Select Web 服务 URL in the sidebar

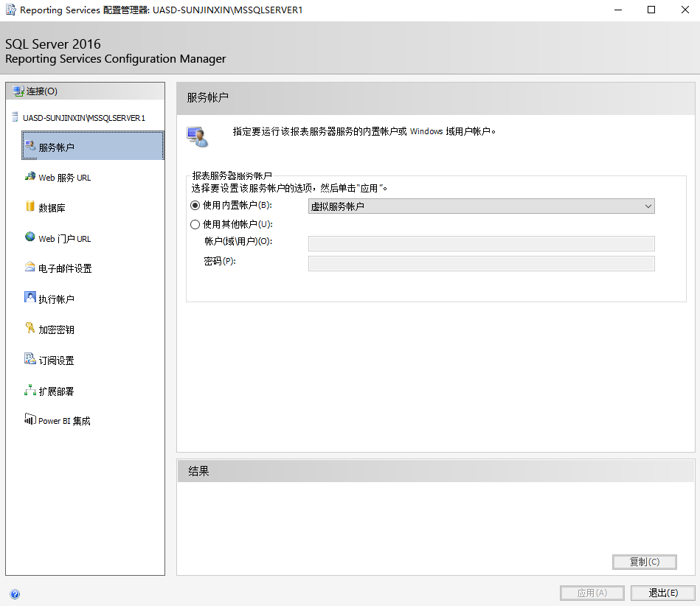(65, 177)
